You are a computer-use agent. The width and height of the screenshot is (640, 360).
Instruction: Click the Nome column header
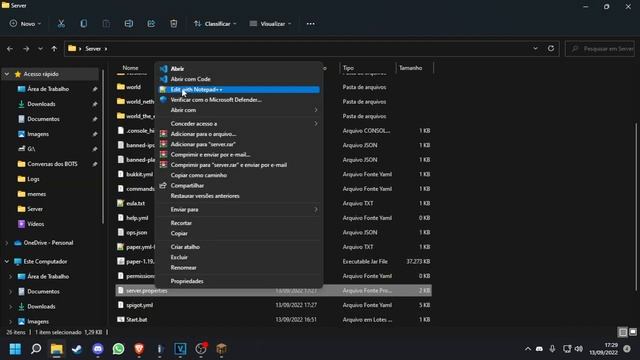131,68
